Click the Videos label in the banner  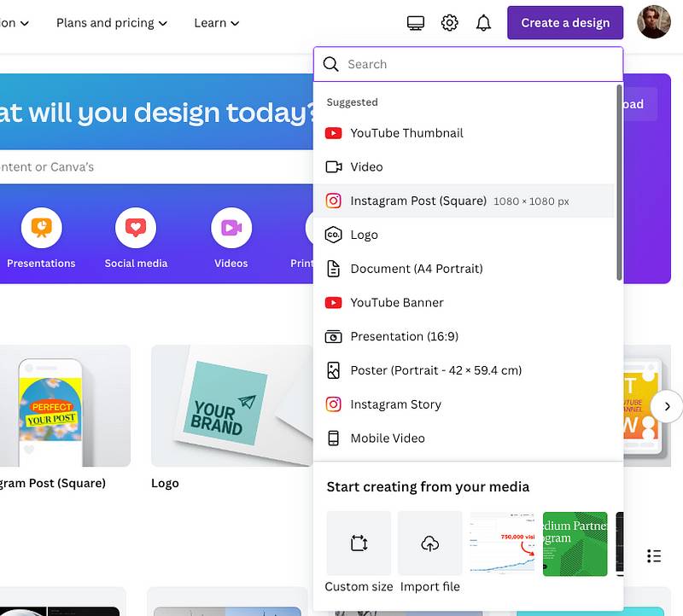coord(231,264)
